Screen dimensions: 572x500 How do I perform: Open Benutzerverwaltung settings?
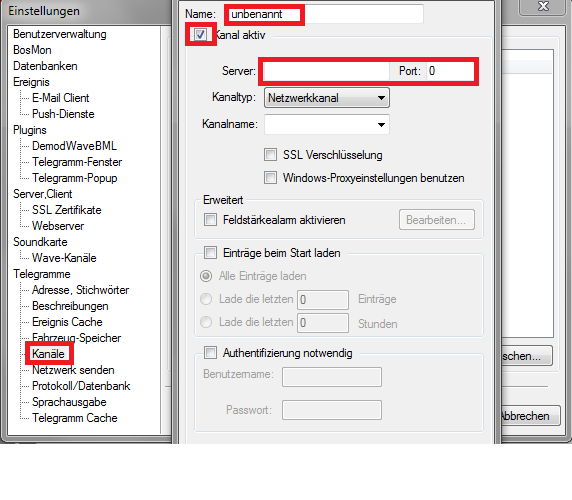tap(60, 34)
